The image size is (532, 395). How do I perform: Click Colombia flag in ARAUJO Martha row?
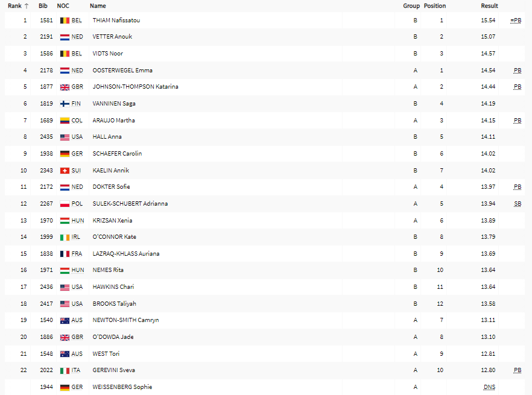click(x=65, y=121)
